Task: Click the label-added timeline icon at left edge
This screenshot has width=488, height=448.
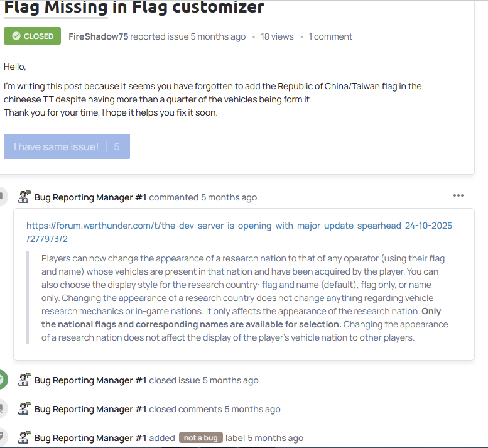Action: point(2,437)
